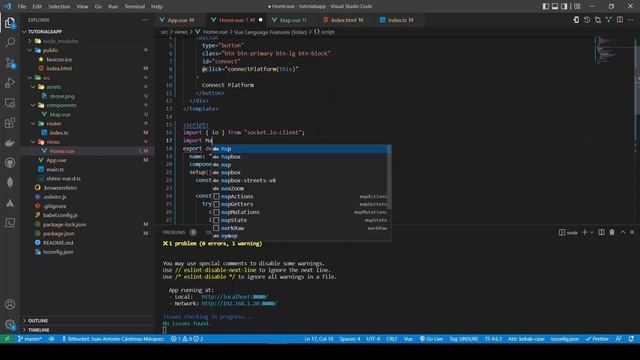Open the localhost:8080 link in terminal
Viewport: 640px width, 360px height.
235,297
